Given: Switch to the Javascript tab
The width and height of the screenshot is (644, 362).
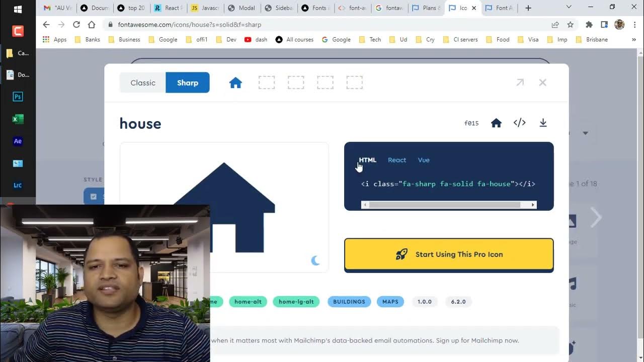Looking at the screenshot, I should [x=205, y=8].
